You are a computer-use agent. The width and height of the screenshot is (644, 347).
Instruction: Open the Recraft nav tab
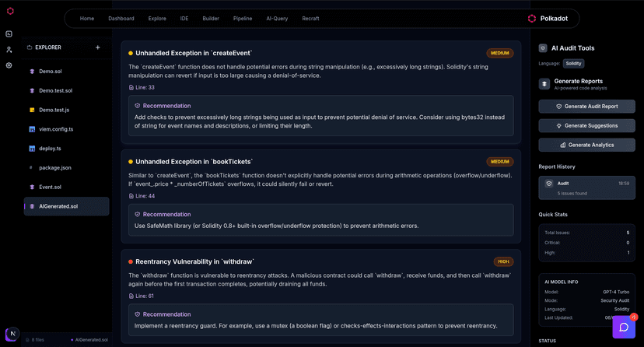pyautogui.click(x=310, y=19)
